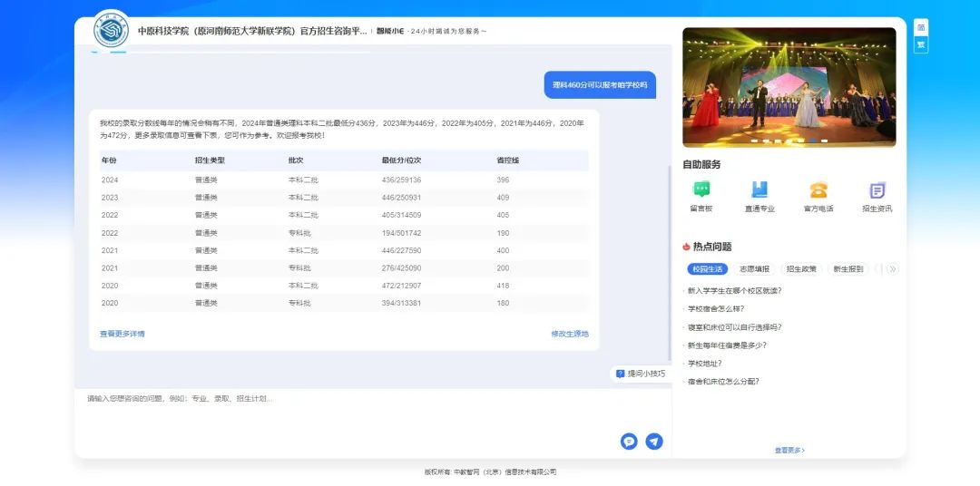Image resolution: width=980 pixels, height=486 pixels.
Task: Select the 志愿填报 tab
Action: pos(754,269)
